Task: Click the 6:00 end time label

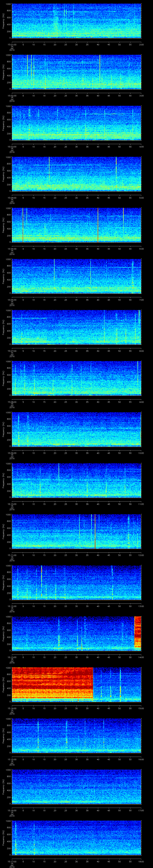Action: pos(141,249)
